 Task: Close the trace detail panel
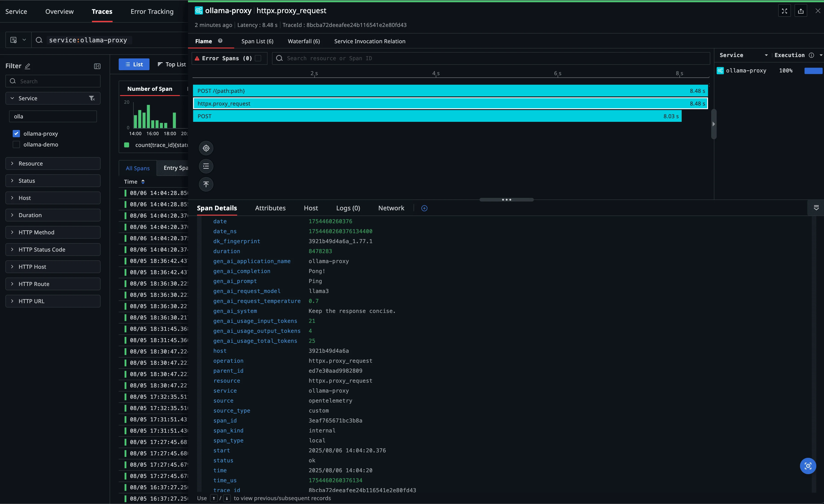tap(818, 11)
